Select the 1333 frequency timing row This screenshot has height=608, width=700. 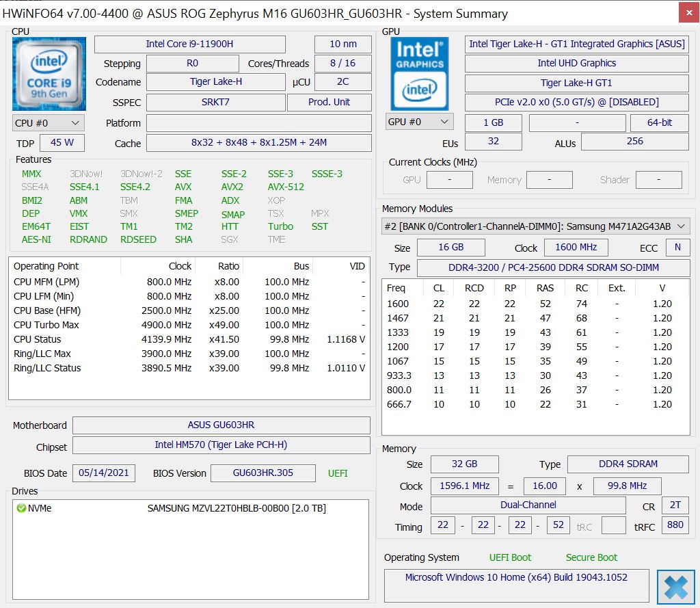pos(536,332)
